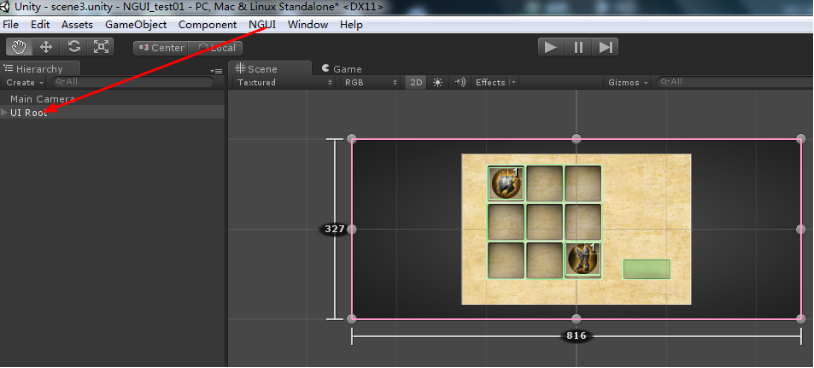Screen dimensions: 814x368
Task: Toggle the 2D scene view mode
Action: click(416, 83)
